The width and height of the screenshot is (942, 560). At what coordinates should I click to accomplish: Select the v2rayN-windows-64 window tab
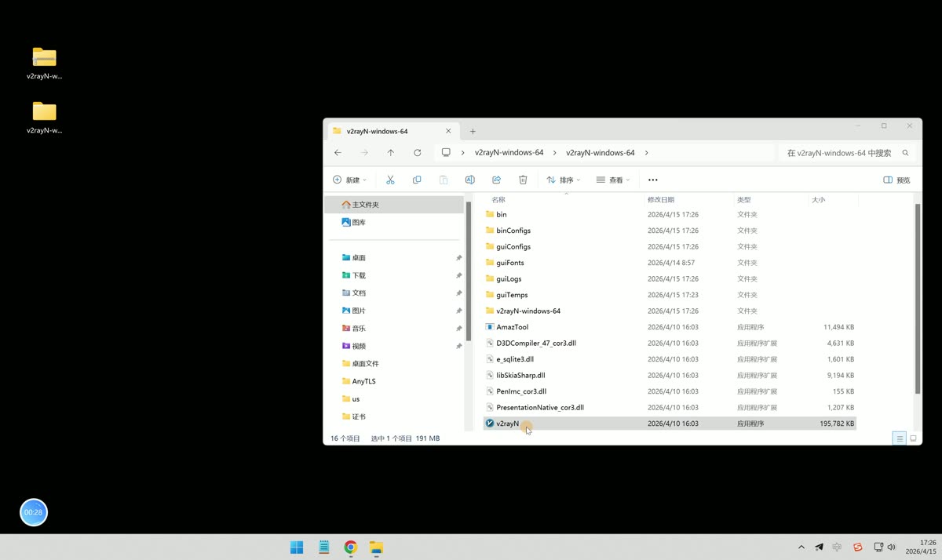pos(392,131)
